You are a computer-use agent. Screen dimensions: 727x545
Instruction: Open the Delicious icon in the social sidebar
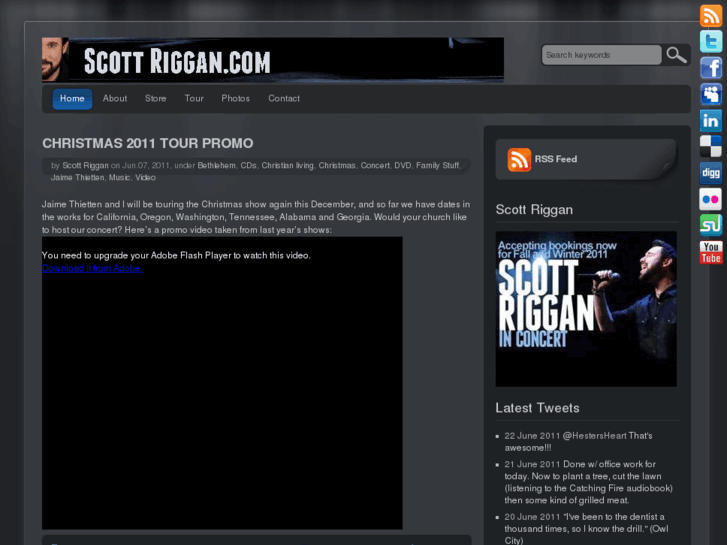coord(711,147)
